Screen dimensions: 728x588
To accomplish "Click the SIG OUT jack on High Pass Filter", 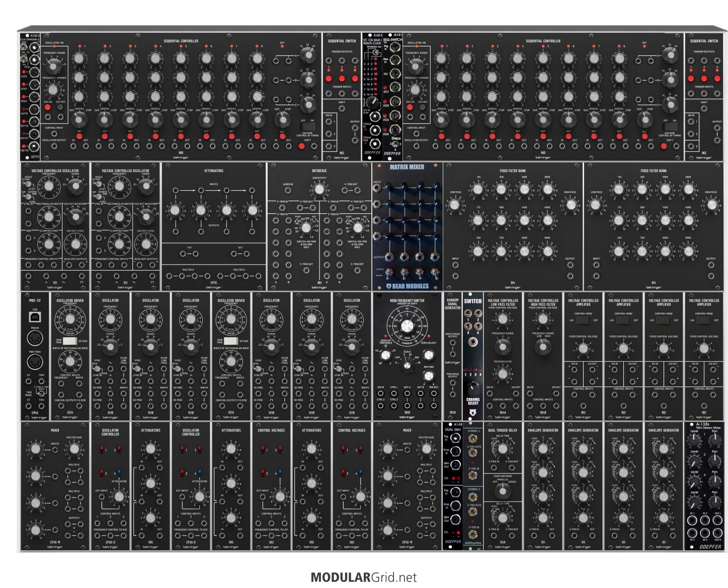I will click(556, 394).
